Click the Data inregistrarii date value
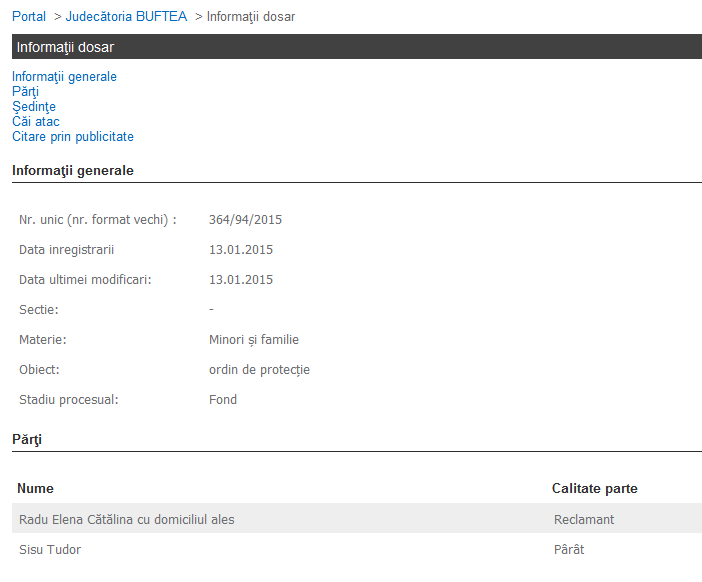The image size is (702, 582). (x=240, y=250)
